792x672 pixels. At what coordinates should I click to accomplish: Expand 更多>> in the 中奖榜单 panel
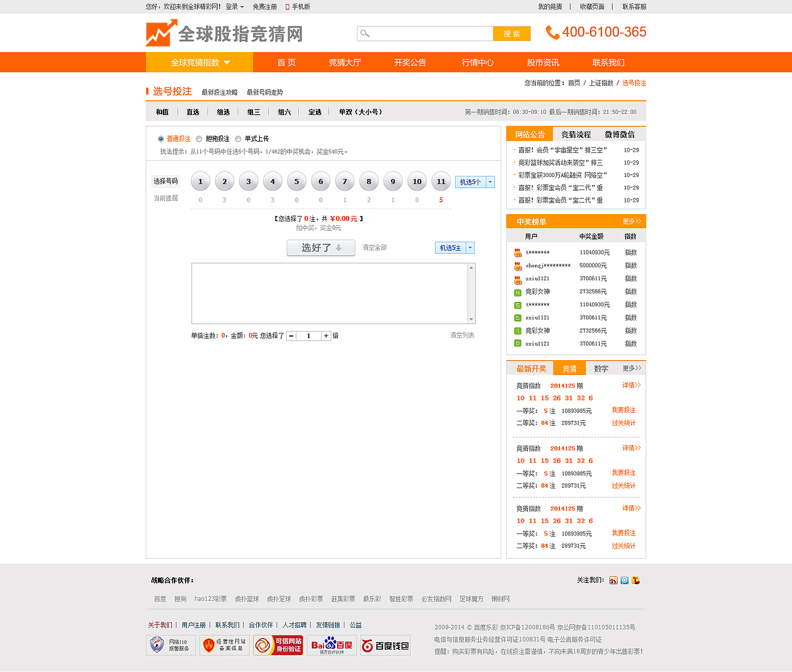click(x=632, y=222)
